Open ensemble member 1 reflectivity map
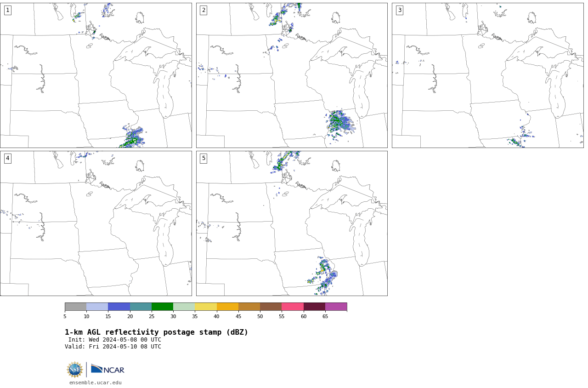 point(96,75)
